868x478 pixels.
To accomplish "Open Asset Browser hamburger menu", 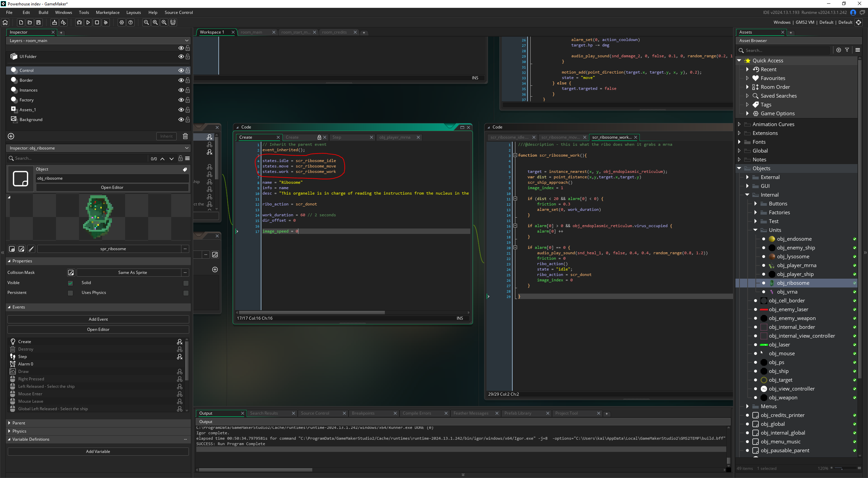I will click(858, 50).
